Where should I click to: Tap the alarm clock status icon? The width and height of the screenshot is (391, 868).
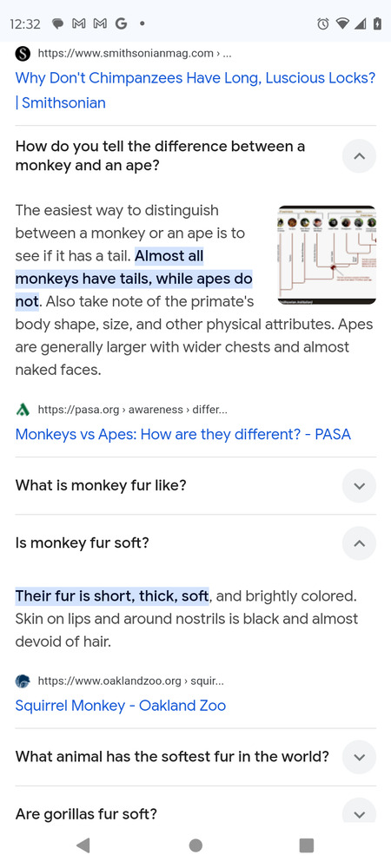point(323,23)
